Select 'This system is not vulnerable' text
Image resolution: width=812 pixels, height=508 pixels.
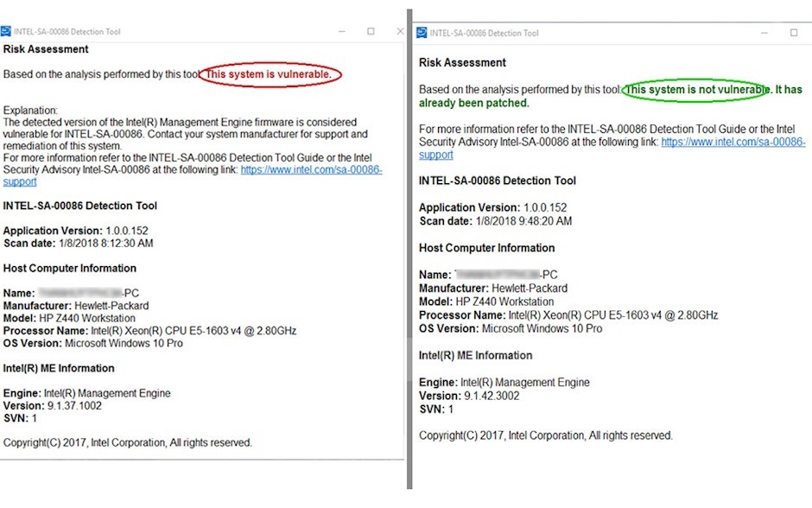point(698,89)
